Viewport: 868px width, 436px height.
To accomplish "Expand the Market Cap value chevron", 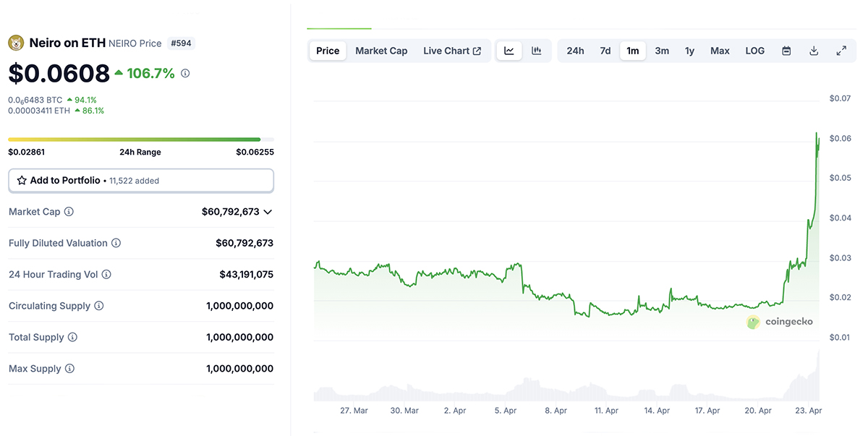I will point(268,212).
